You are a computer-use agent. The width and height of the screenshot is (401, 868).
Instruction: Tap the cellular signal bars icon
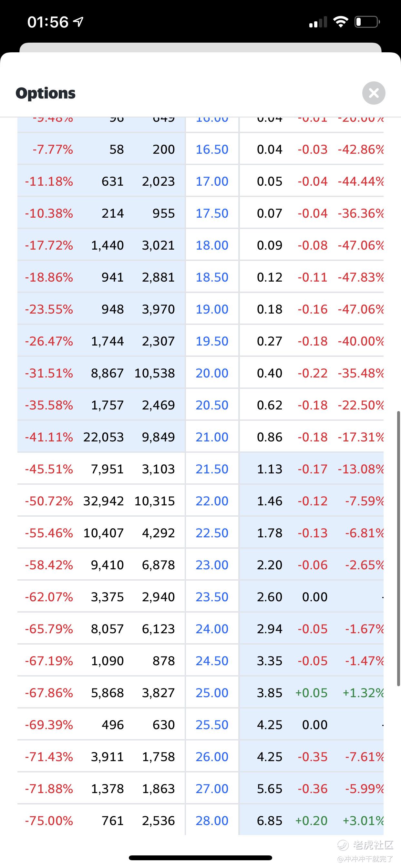[318, 22]
